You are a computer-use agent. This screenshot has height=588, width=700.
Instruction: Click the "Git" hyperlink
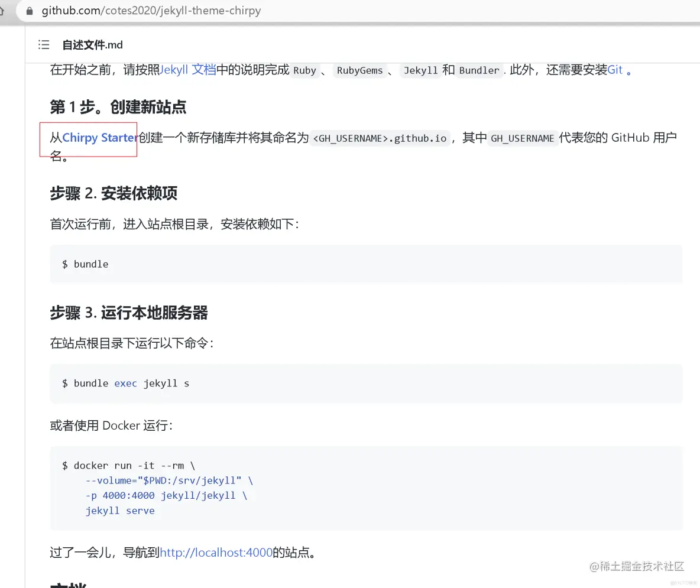point(614,70)
